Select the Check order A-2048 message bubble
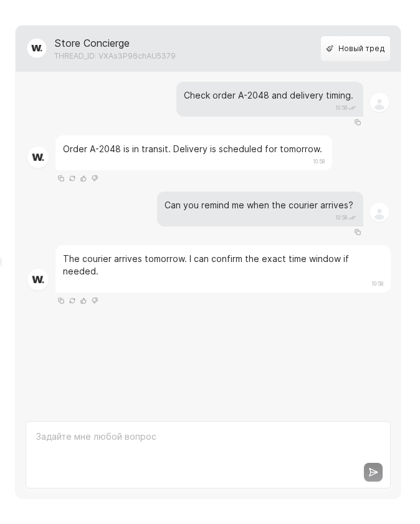Viewport: 420px width, 524px height. point(269,95)
